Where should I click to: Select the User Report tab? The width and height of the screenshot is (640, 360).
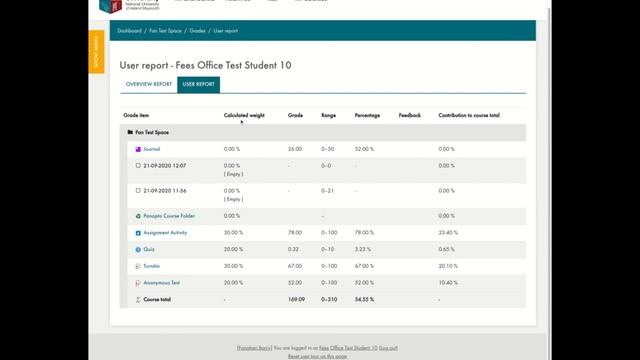pos(198,84)
